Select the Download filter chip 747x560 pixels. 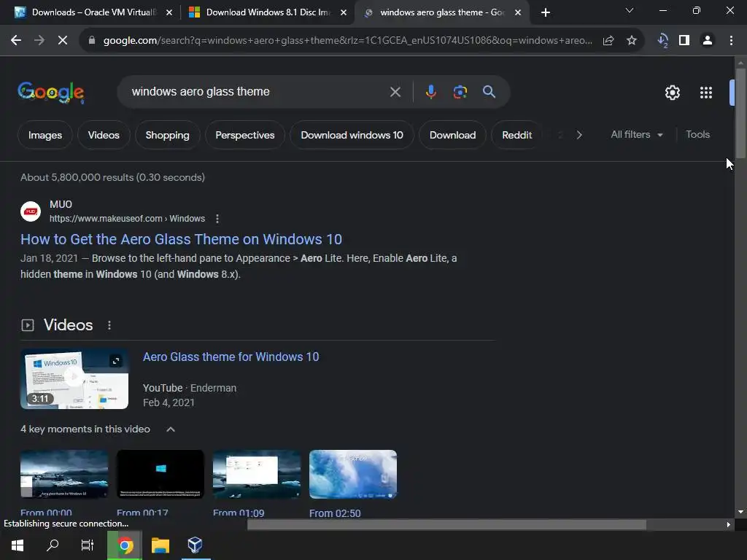click(x=452, y=135)
